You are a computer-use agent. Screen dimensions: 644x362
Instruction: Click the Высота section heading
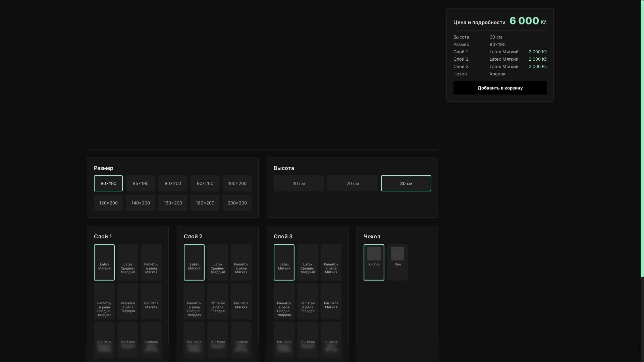pyautogui.click(x=284, y=168)
